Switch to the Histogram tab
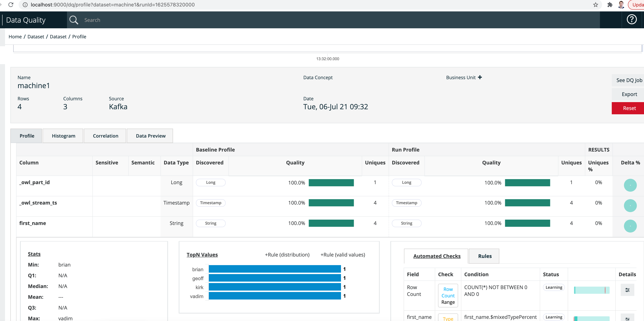 (x=63, y=136)
